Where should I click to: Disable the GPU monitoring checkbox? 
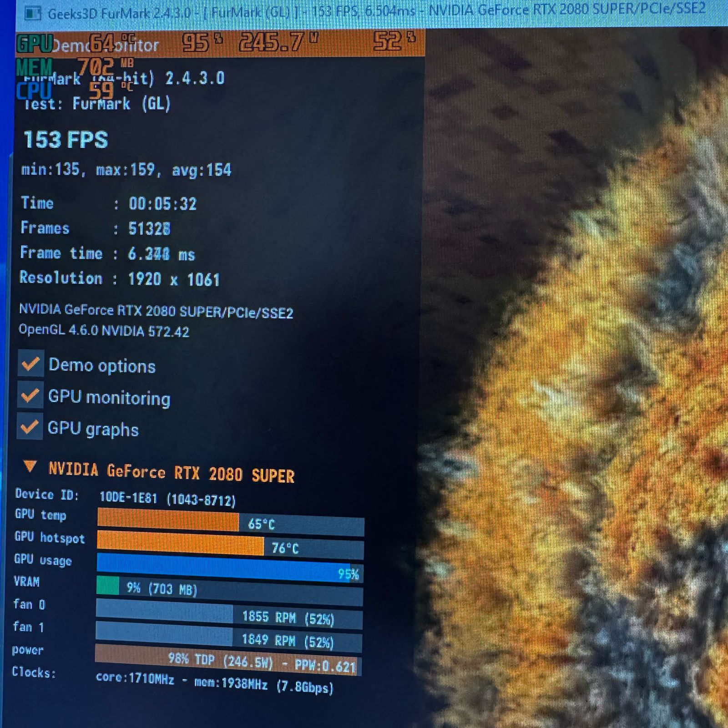30,395
